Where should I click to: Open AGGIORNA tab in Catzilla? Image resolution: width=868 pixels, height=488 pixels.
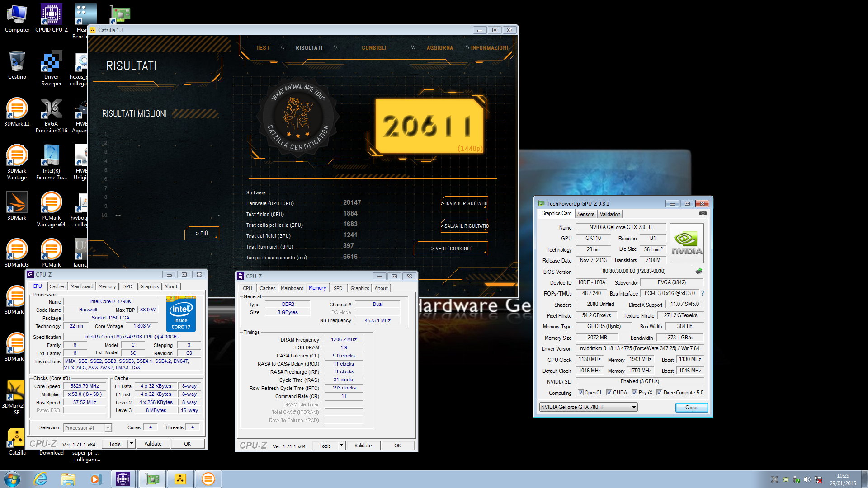(x=440, y=48)
